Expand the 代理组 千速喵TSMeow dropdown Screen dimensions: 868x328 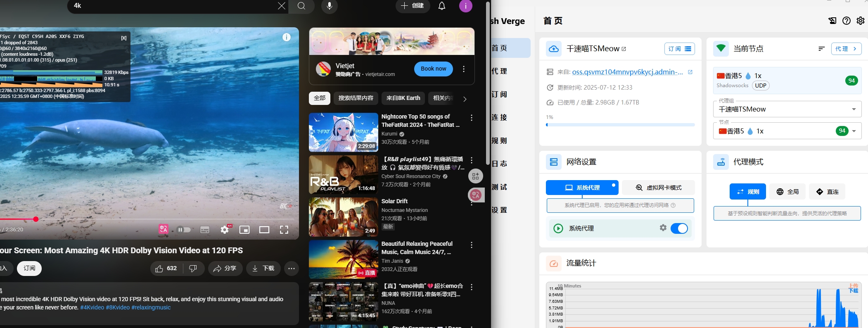point(787,109)
